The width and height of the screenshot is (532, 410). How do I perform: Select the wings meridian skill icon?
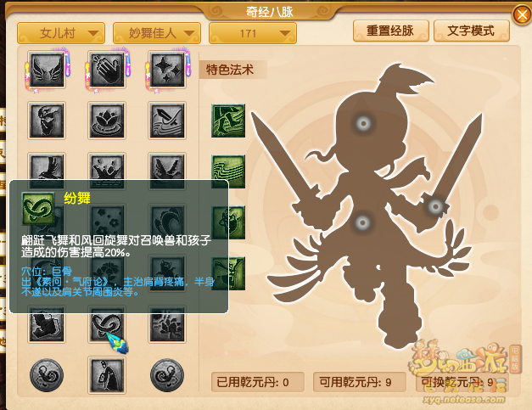(x=47, y=70)
